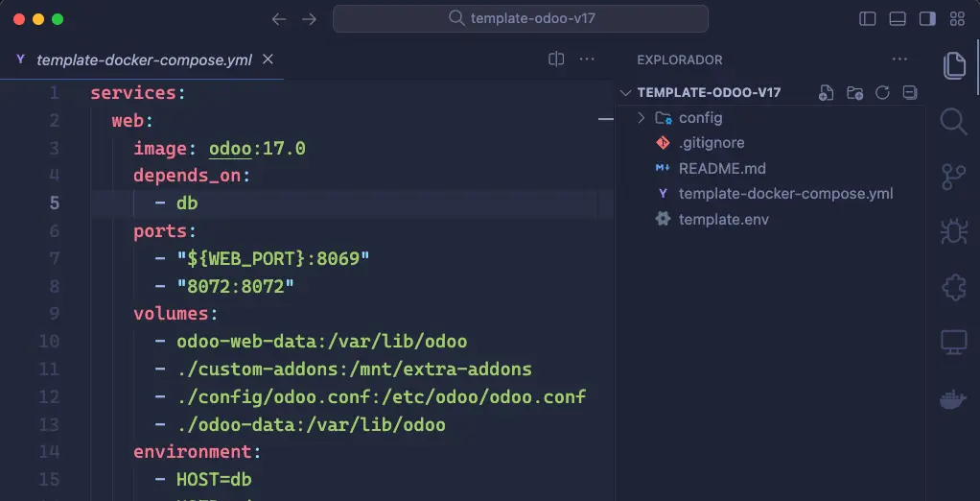Click depends_on key on line 4
Screen dimensions: 980x501
coord(187,176)
